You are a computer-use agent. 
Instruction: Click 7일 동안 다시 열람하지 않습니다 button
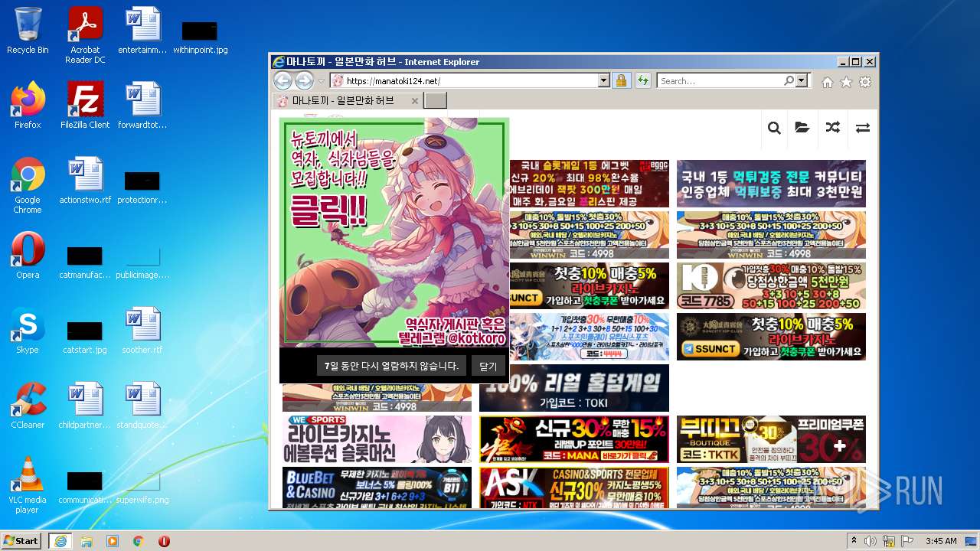[391, 366]
